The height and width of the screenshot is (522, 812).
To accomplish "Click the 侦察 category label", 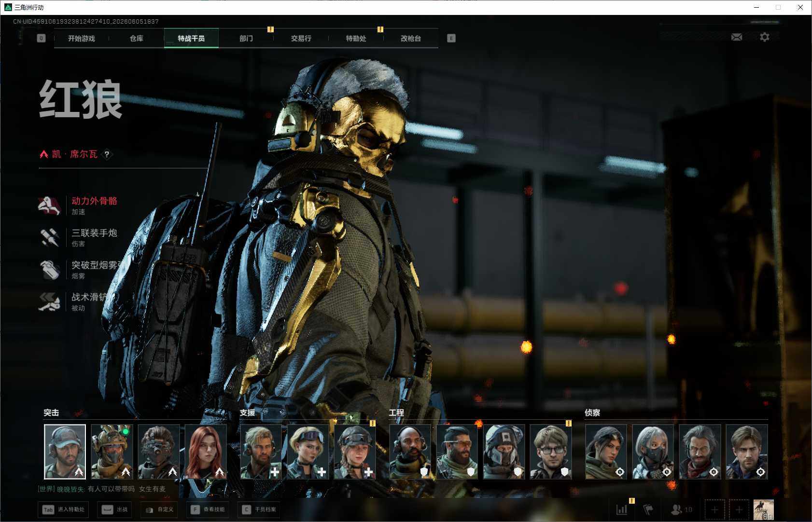I will [592, 413].
